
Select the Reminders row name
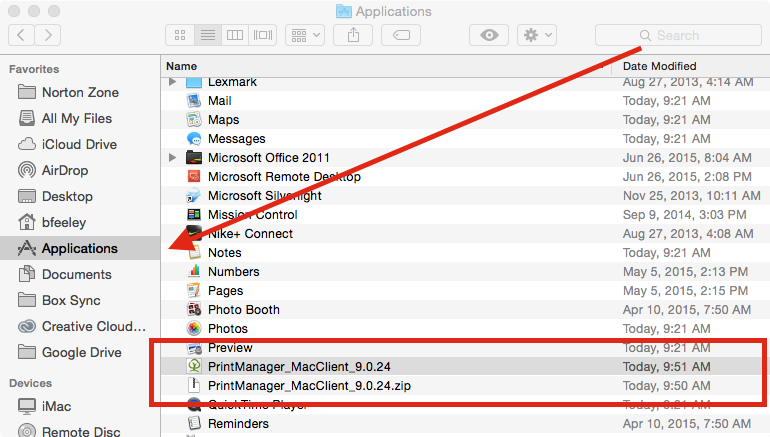click(238, 424)
